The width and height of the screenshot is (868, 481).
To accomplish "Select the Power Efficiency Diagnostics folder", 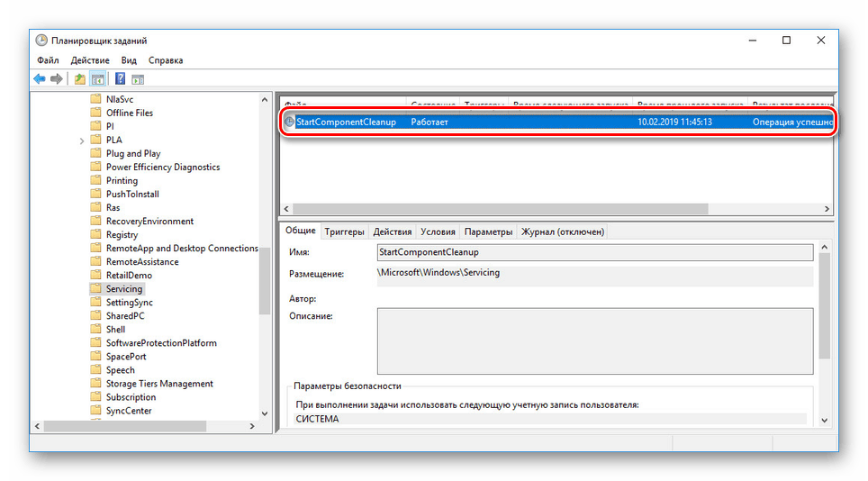I will [x=163, y=168].
